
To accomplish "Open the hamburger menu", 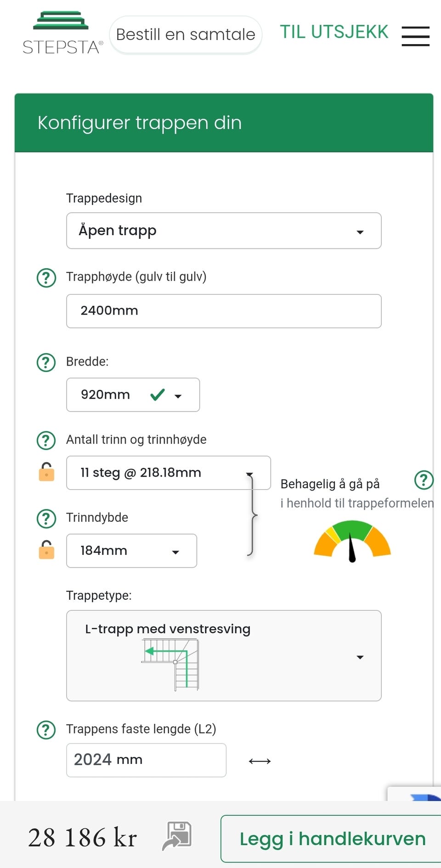I will tap(415, 36).
